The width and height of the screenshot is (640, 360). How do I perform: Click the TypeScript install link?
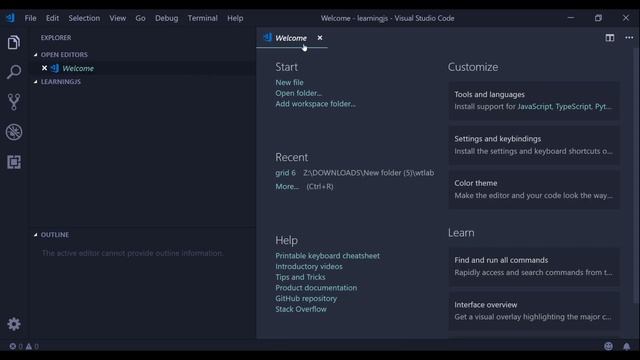573,107
